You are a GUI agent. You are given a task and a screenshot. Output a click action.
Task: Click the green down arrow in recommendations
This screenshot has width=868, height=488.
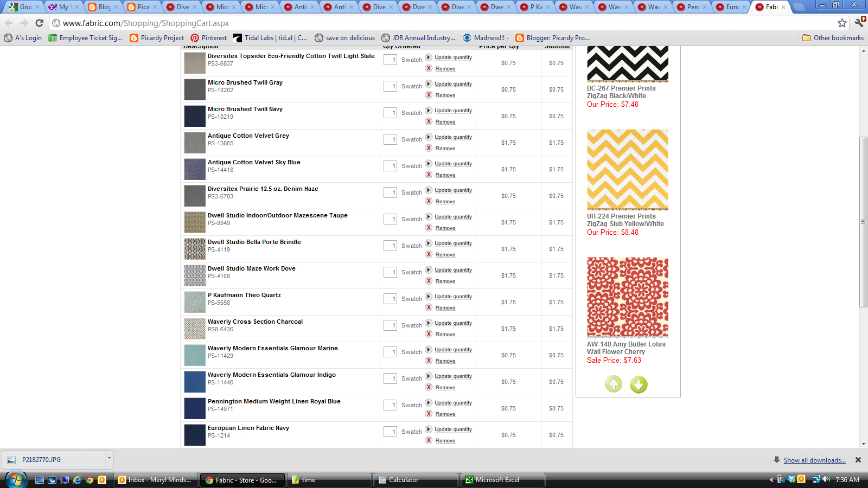coord(639,384)
